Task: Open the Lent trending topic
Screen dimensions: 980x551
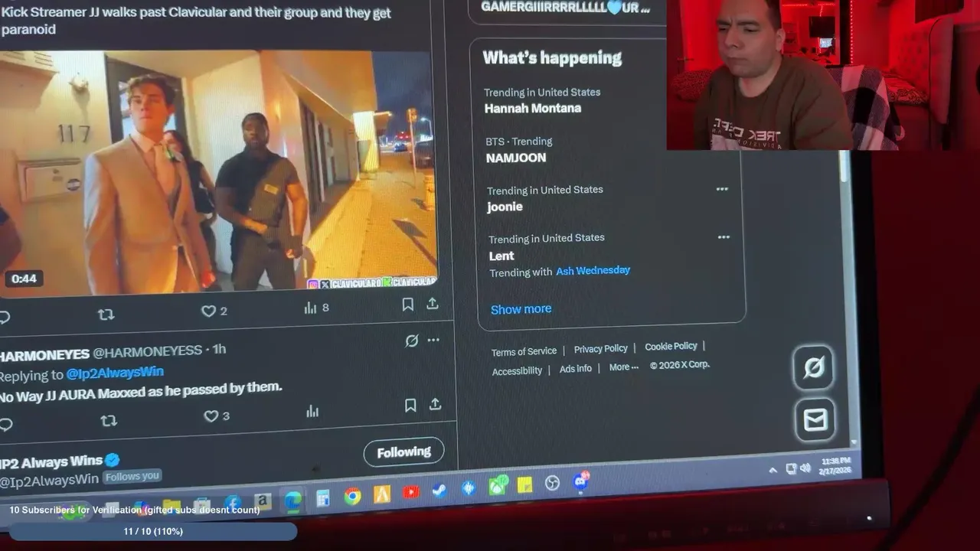Action: (x=501, y=256)
